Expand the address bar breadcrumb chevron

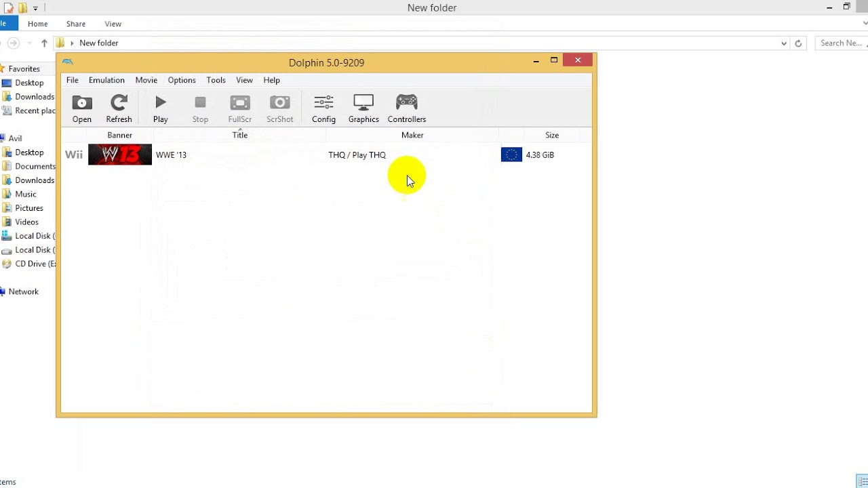pos(72,43)
